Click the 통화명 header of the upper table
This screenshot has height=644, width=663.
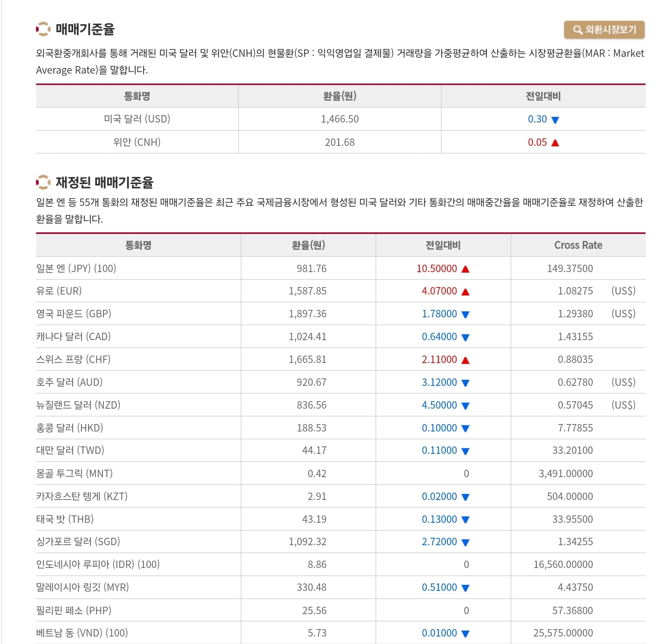tap(137, 96)
